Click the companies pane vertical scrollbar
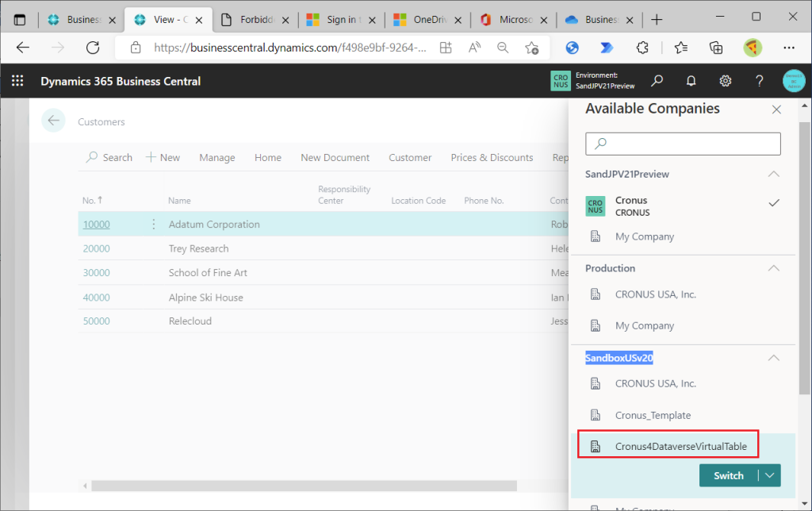This screenshot has height=511, width=812. 804,258
